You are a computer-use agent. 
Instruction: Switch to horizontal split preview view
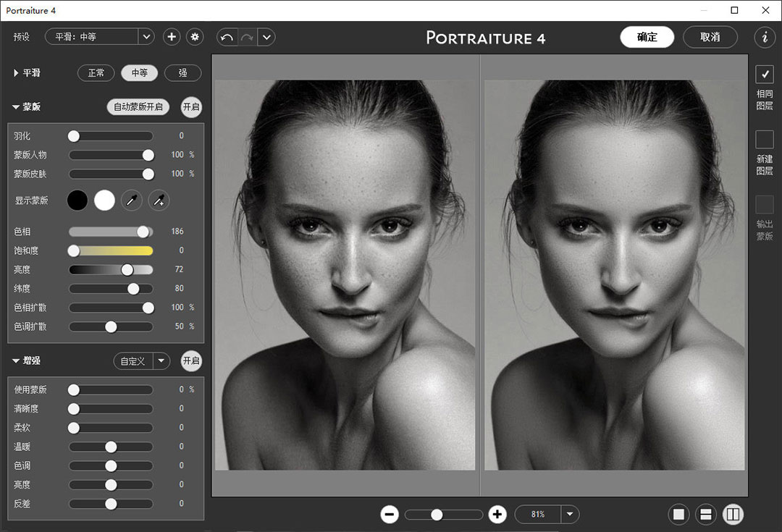click(x=706, y=515)
